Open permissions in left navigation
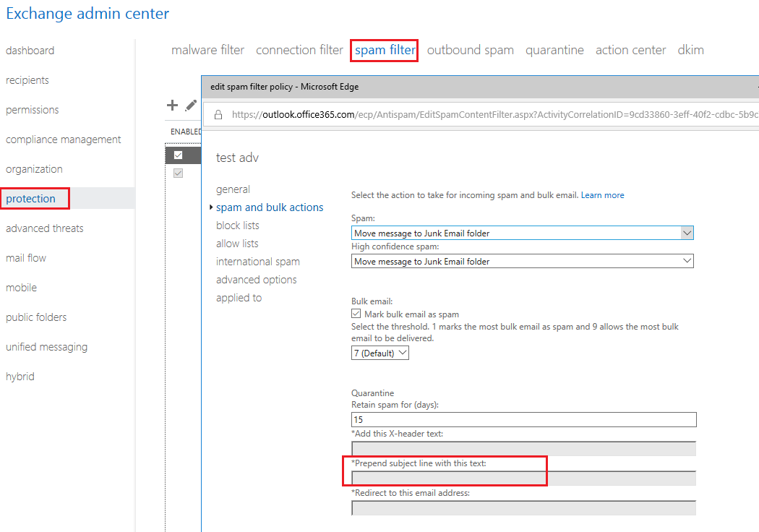759x532 pixels. (x=32, y=110)
